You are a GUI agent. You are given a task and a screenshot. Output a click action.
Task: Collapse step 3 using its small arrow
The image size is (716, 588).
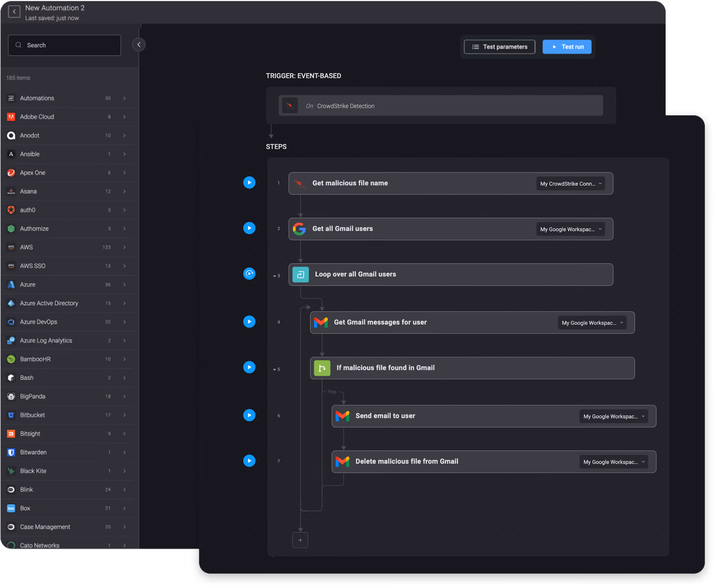point(274,276)
